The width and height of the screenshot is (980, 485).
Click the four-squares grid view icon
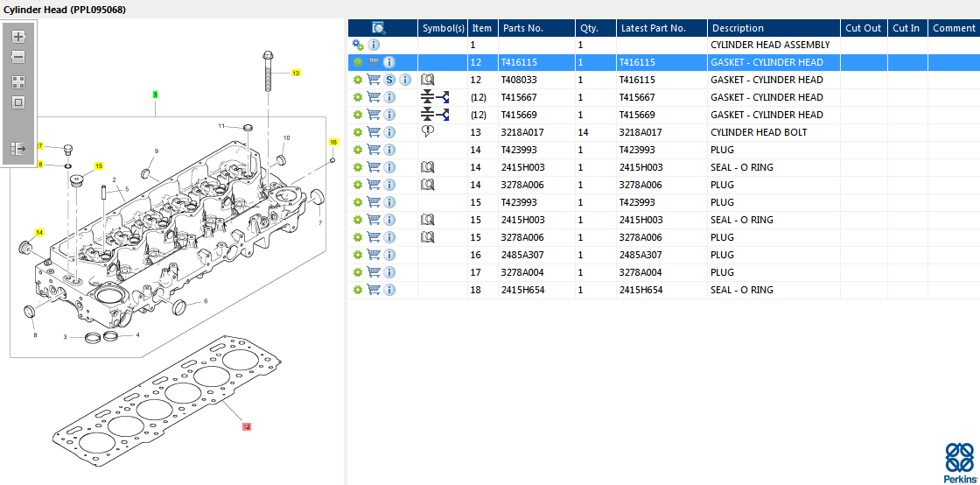pyautogui.click(x=18, y=81)
